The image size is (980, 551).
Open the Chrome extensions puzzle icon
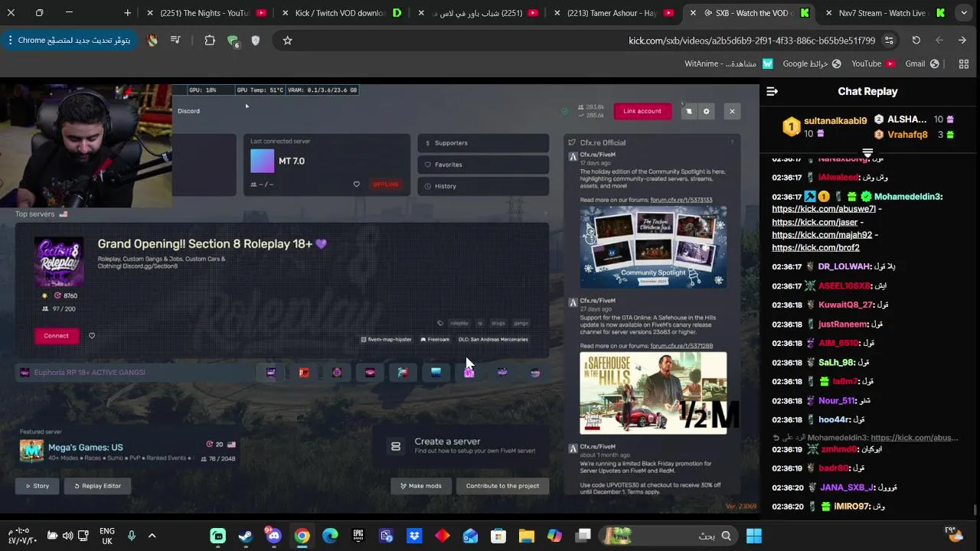[x=210, y=41]
